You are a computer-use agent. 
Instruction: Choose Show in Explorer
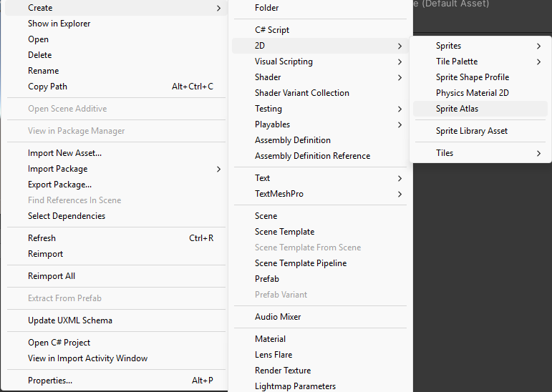point(116,24)
